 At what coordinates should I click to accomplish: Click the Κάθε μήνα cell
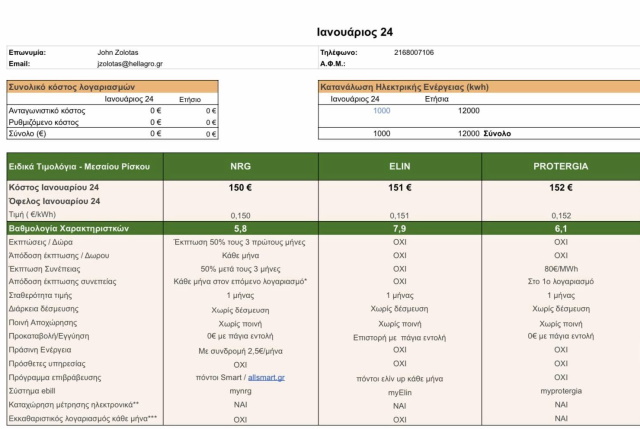click(240, 256)
